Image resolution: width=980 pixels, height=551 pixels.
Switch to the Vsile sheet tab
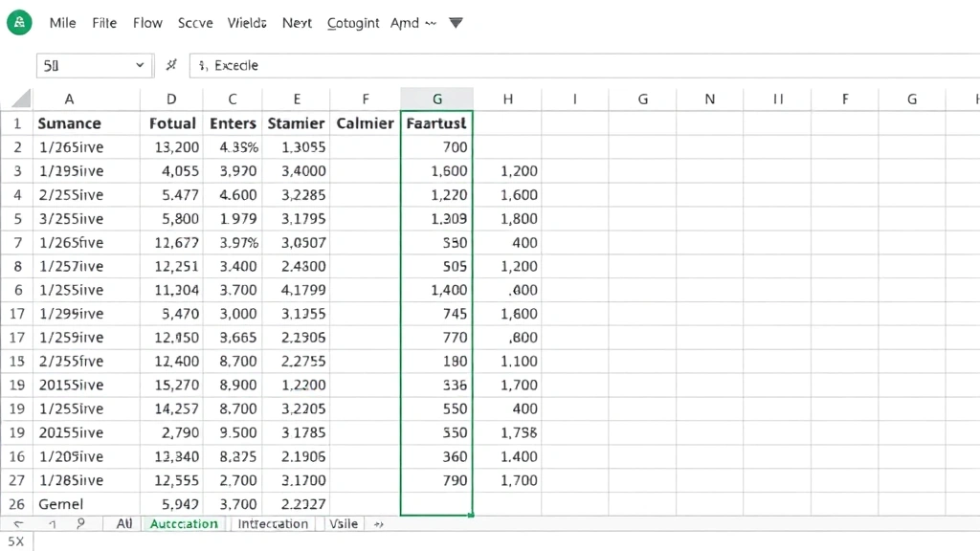click(343, 524)
